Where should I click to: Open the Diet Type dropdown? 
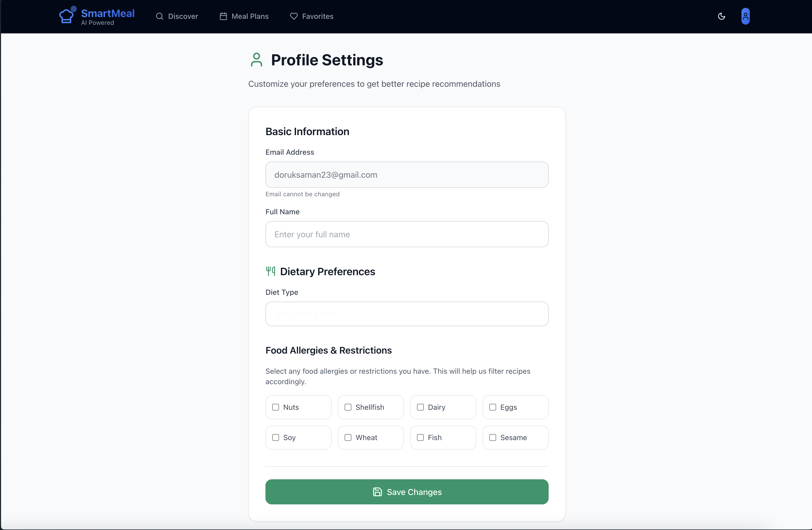point(407,314)
